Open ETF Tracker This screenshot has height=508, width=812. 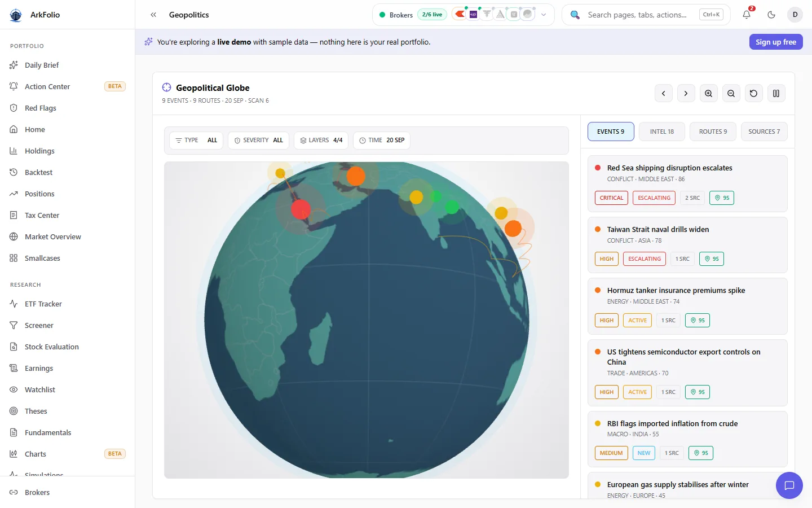click(x=68, y=304)
